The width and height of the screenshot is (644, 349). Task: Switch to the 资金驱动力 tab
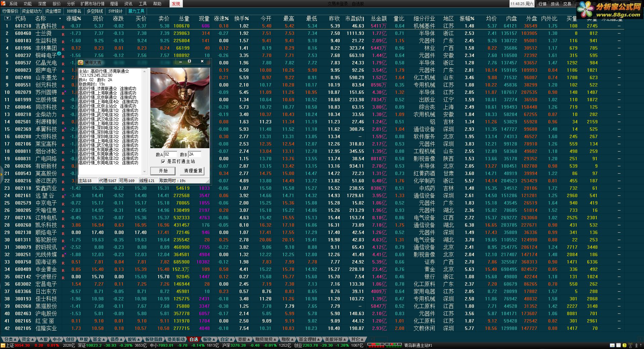click(32, 11)
